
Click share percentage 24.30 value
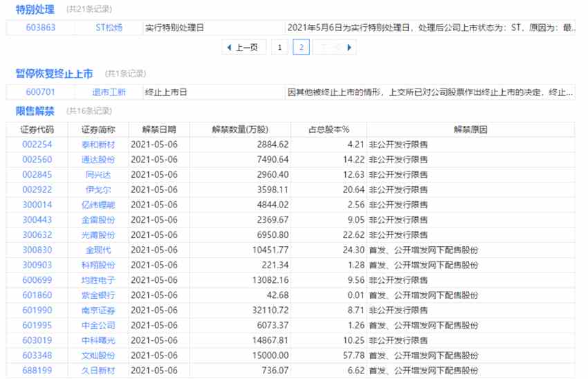click(353, 250)
